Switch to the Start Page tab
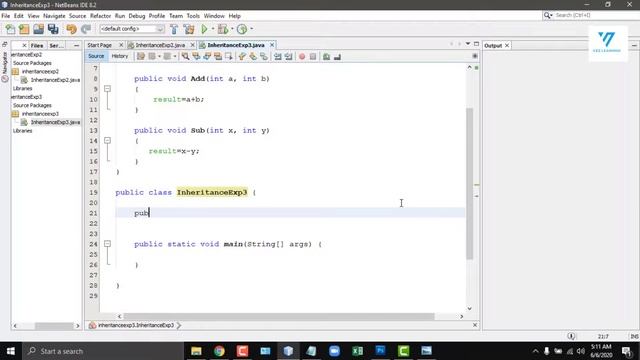Screen dimensions: 640x360 coord(100,45)
